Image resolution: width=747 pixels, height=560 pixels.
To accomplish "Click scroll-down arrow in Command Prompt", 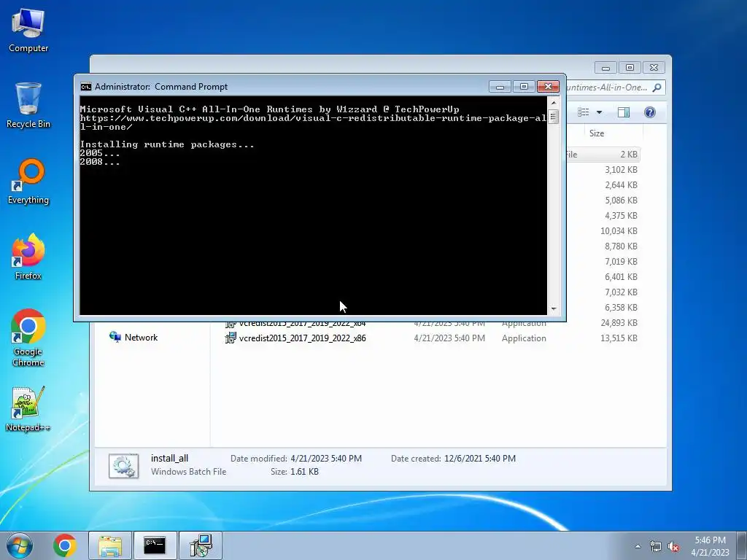I will tap(553, 308).
